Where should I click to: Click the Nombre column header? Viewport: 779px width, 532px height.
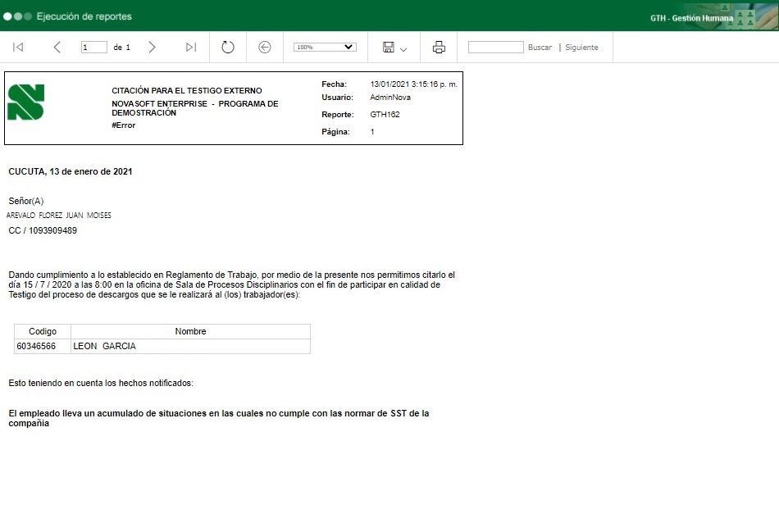[191, 331]
